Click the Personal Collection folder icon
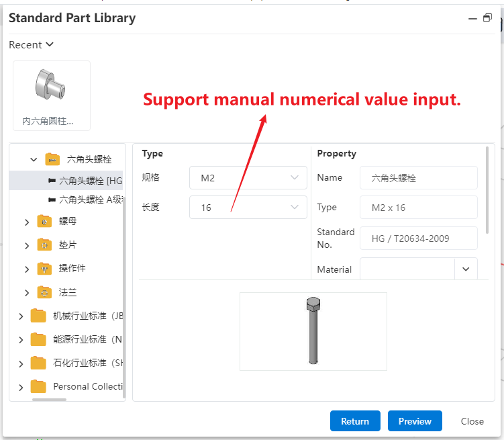 click(38, 386)
